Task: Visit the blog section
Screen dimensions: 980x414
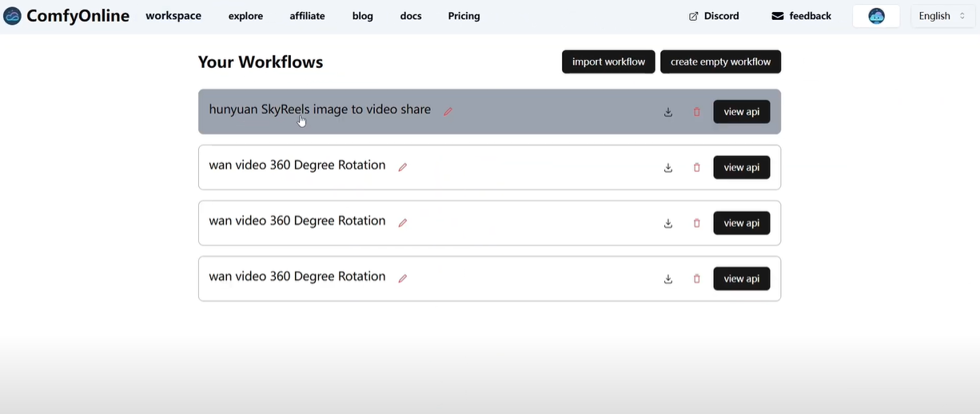Action: click(x=363, y=16)
